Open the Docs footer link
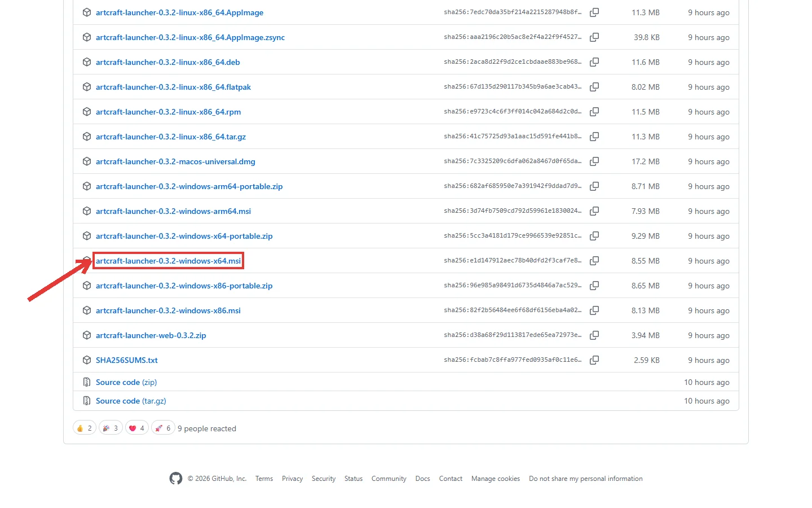 click(x=422, y=479)
